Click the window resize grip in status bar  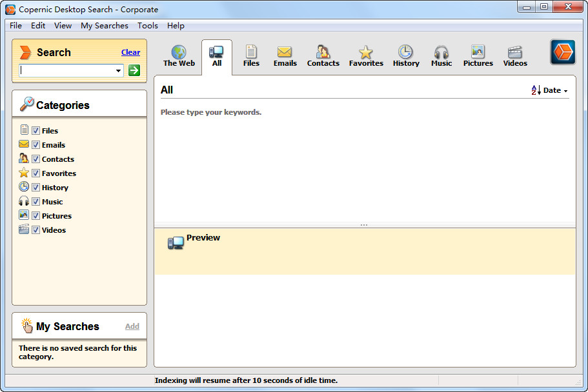click(x=578, y=382)
